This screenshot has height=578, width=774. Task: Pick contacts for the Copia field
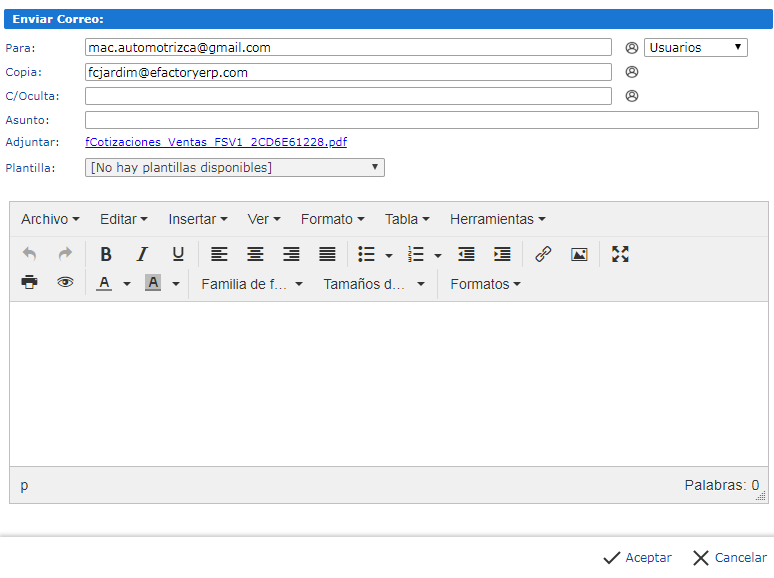[632, 72]
